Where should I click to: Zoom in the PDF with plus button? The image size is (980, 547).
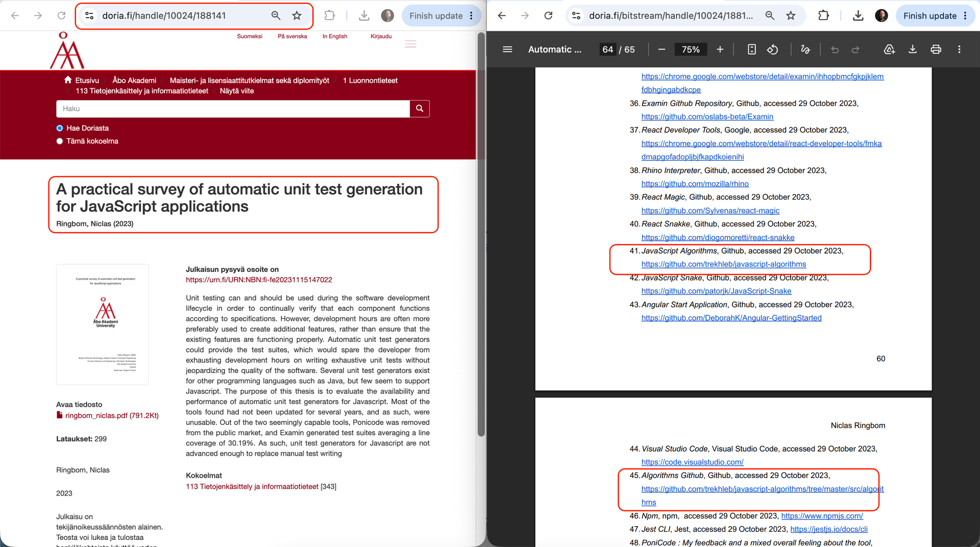(720, 49)
